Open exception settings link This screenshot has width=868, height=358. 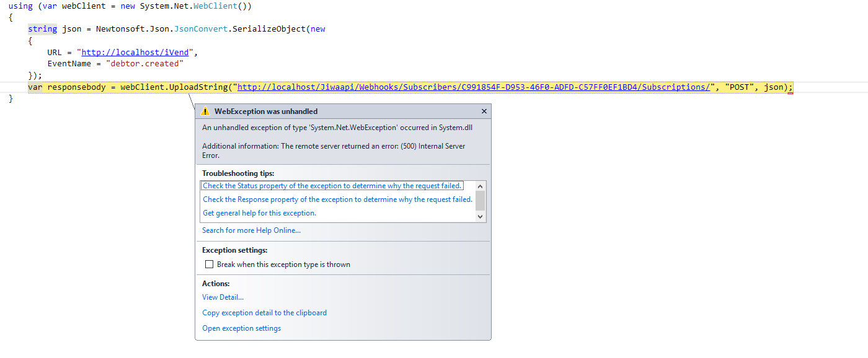241,328
